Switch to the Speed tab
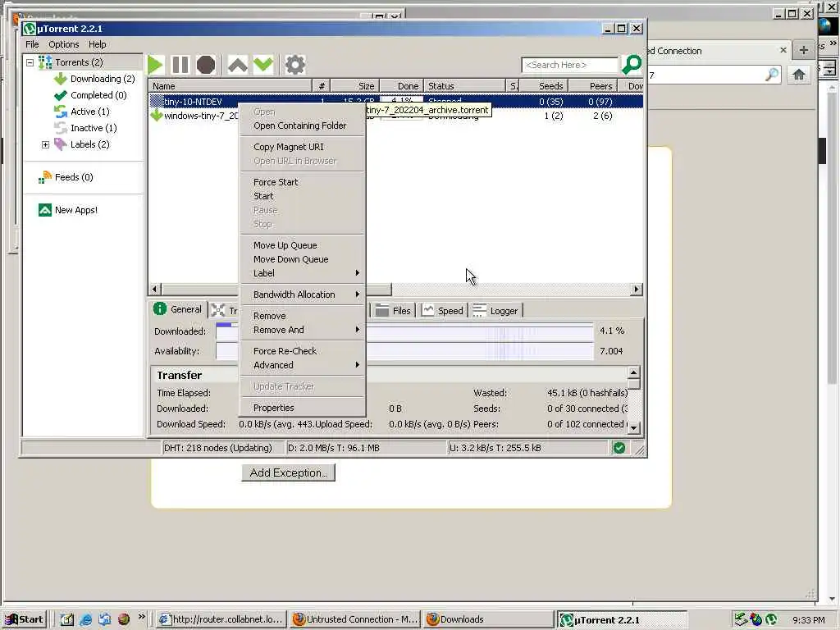Viewport: 840px width, 630px height. click(x=443, y=311)
